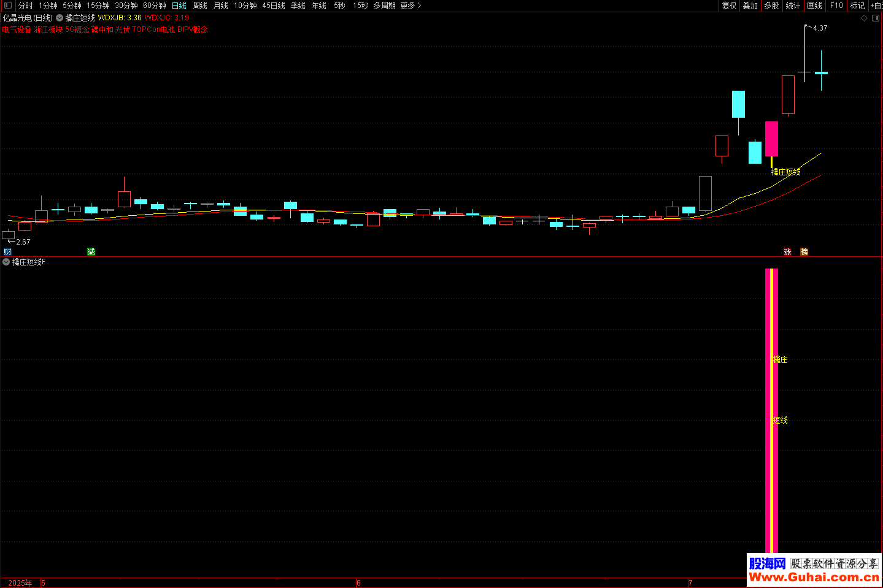Click the 2.67 low price label
Viewport: 883px width, 588px height.
tap(23, 242)
